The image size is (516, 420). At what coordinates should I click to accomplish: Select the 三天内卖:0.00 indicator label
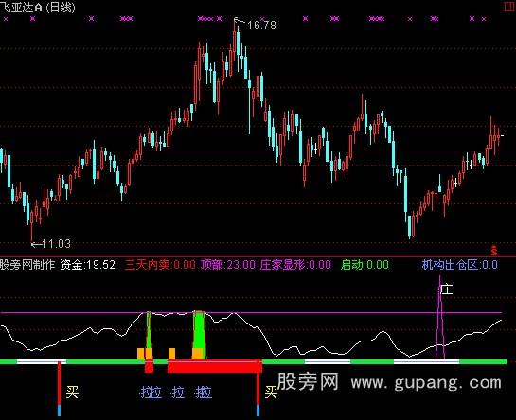pyautogui.click(x=160, y=265)
